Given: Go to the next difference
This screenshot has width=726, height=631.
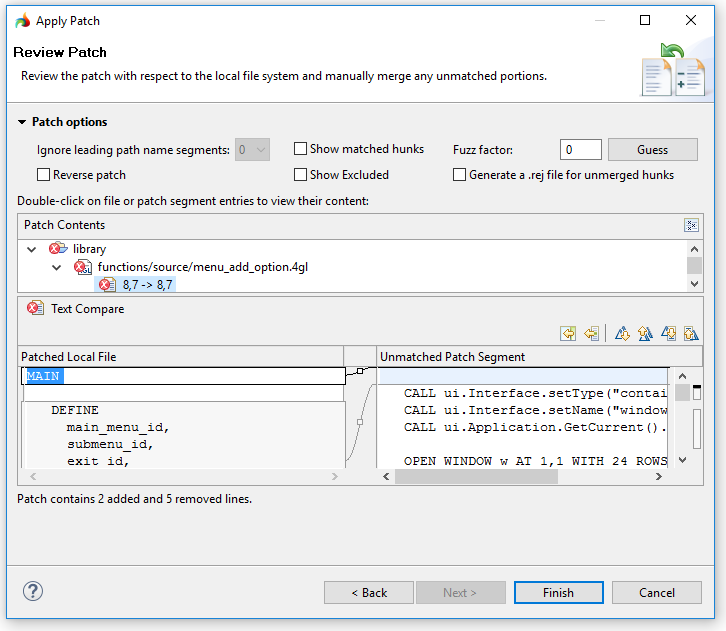Looking at the screenshot, I should pyautogui.click(x=622, y=333).
